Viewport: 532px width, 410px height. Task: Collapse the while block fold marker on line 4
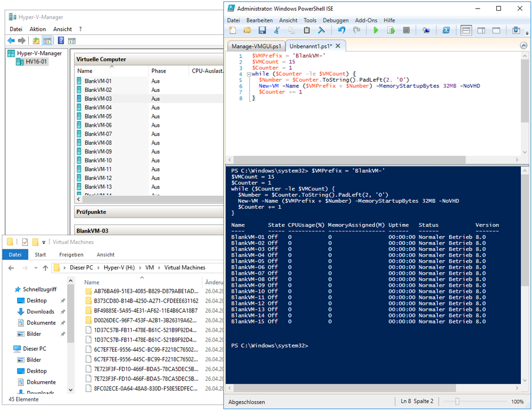click(x=249, y=74)
